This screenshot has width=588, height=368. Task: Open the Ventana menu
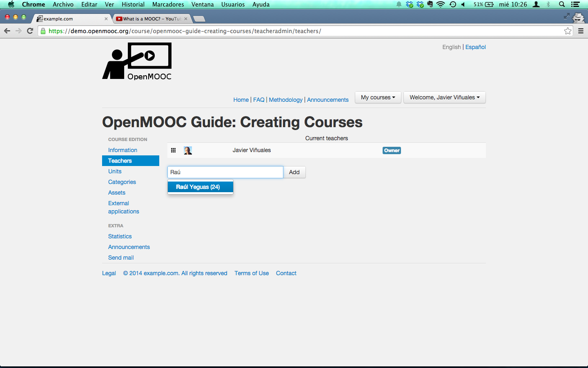pyautogui.click(x=203, y=4)
